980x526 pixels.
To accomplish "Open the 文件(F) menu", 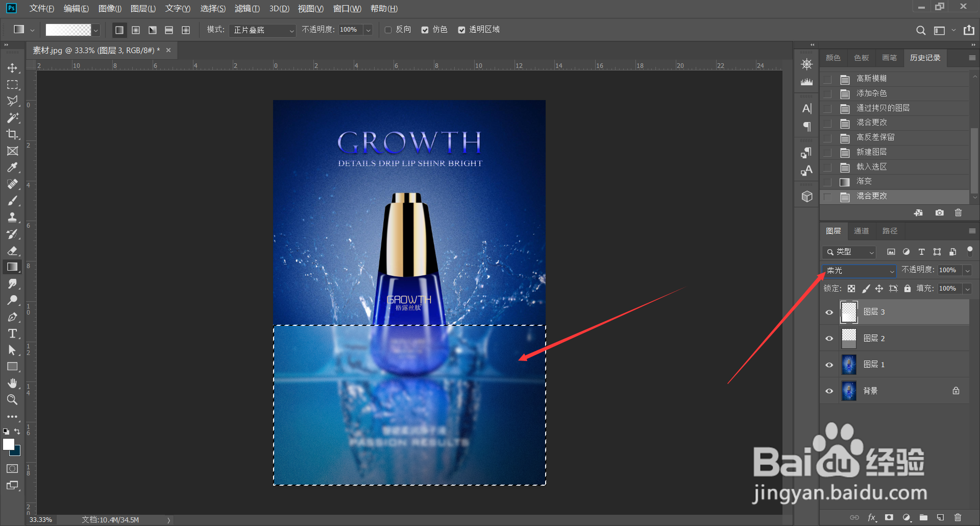I will click(x=41, y=9).
